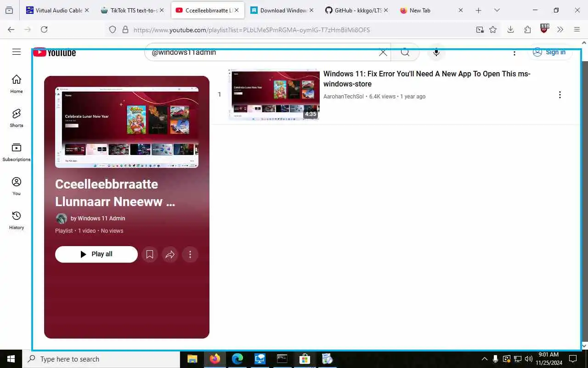Bookmark this page with star icon
Viewport: 588px width, 368px height.
pyautogui.click(x=493, y=30)
